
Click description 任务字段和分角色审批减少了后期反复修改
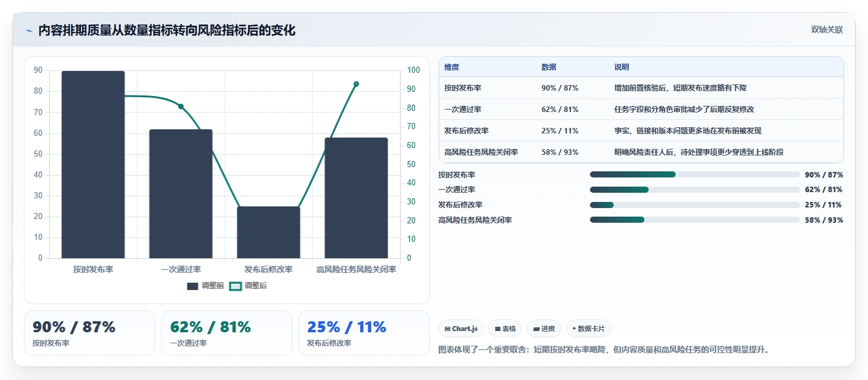[x=684, y=110]
